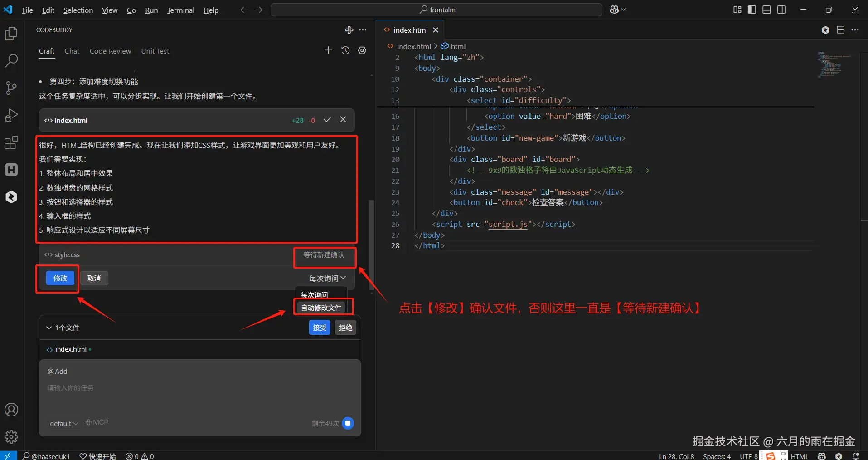Viewport: 868px width, 460px height.
Task: Toggle the secondary side bar
Action: click(781, 10)
